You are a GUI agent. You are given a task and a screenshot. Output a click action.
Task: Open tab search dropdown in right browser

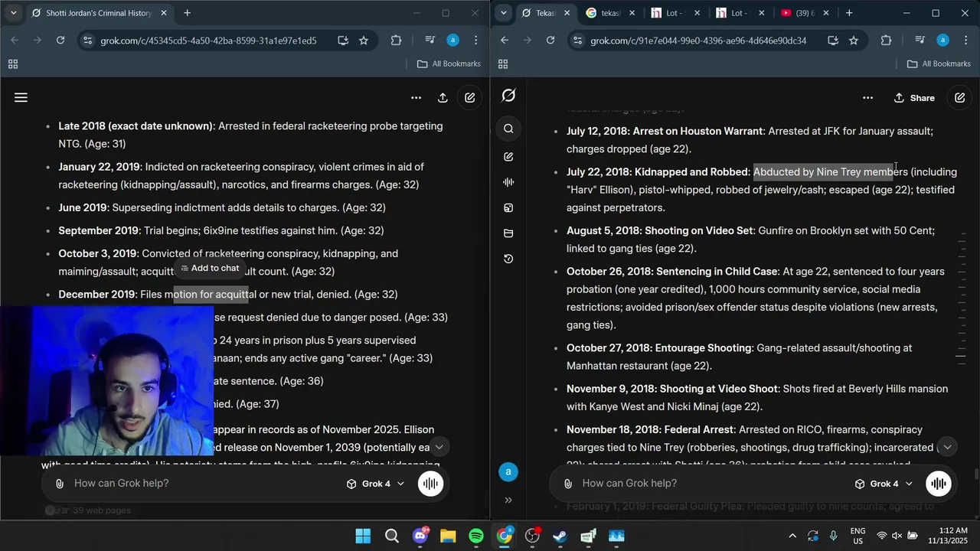(503, 13)
